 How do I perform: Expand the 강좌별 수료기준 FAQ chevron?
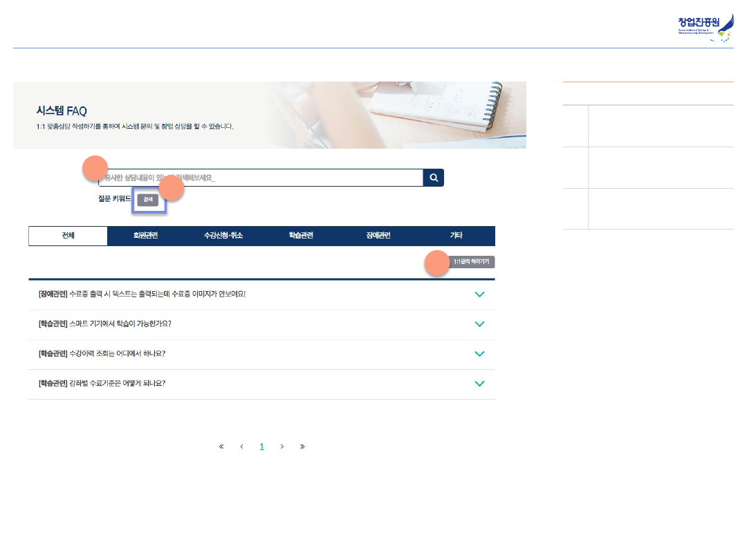[x=480, y=384]
